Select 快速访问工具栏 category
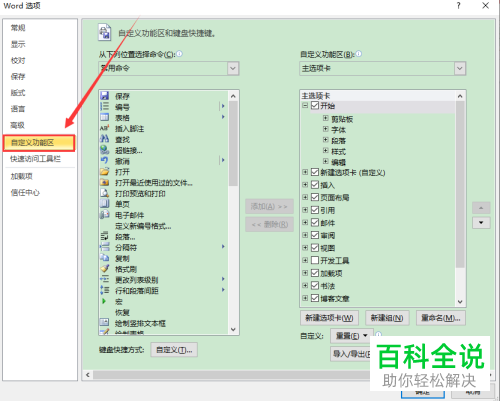 coord(35,159)
